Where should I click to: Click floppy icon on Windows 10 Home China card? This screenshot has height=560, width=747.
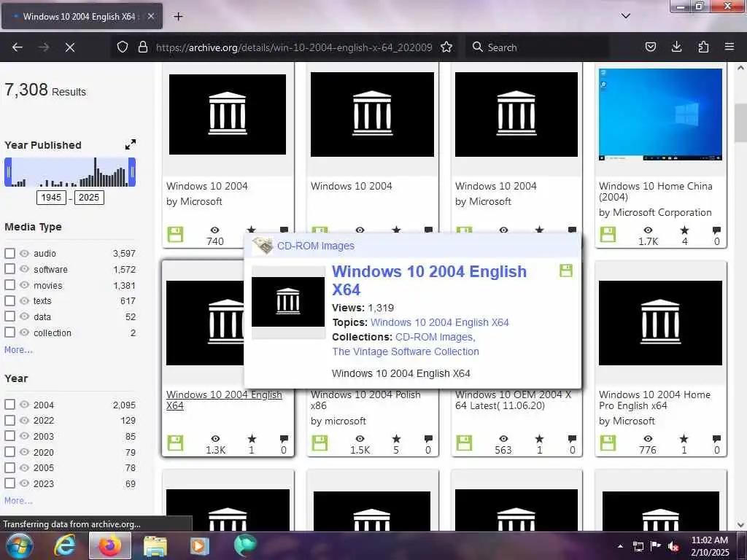click(608, 234)
